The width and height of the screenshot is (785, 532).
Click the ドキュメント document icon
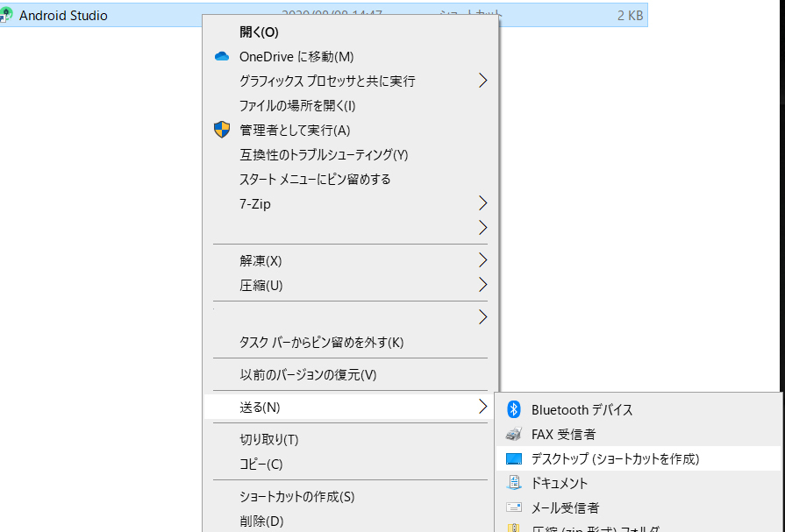(514, 483)
